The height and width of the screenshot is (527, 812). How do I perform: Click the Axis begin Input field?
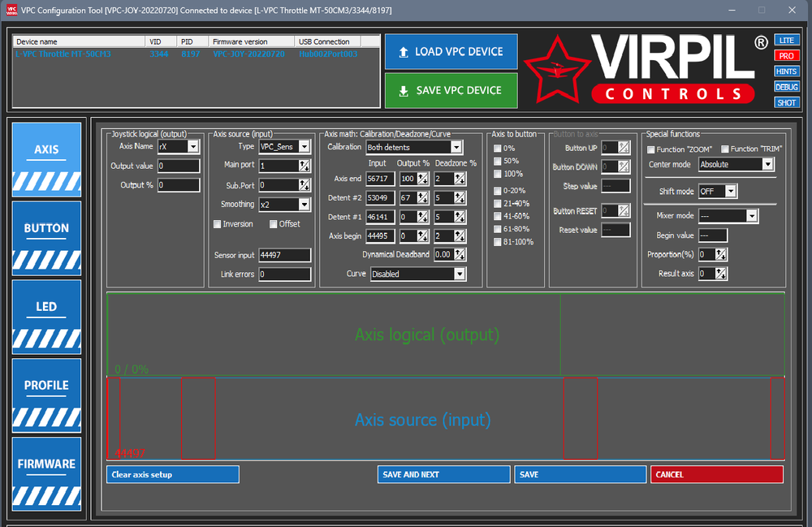click(380, 236)
